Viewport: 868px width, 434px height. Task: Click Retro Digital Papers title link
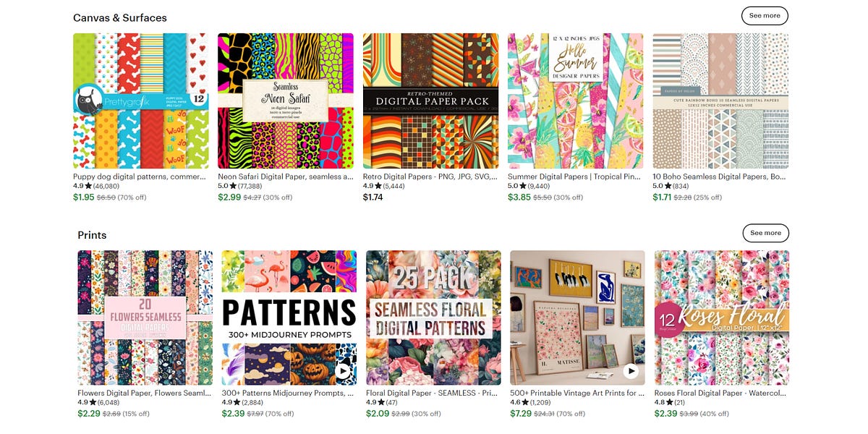(x=430, y=176)
